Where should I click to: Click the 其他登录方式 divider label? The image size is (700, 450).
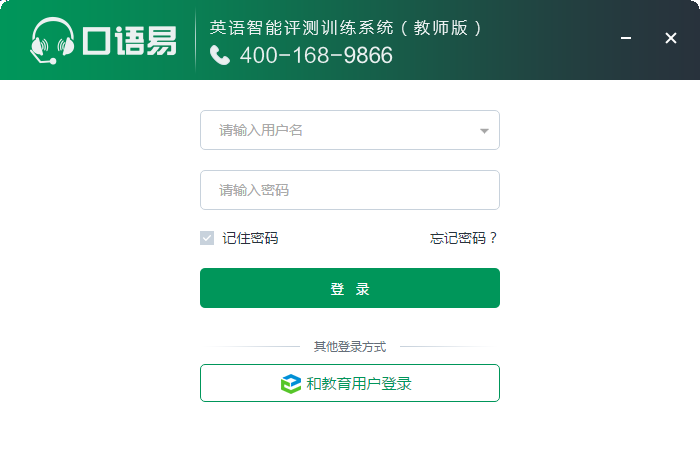coord(350,347)
